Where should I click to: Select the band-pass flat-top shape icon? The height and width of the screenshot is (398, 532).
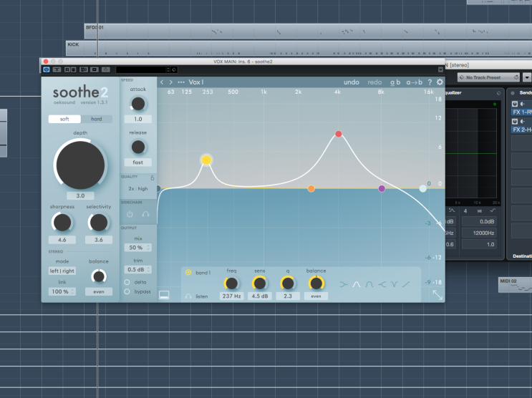coord(369,284)
